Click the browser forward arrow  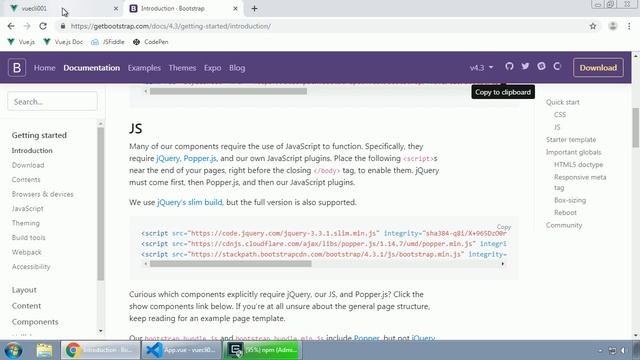coord(27,26)
